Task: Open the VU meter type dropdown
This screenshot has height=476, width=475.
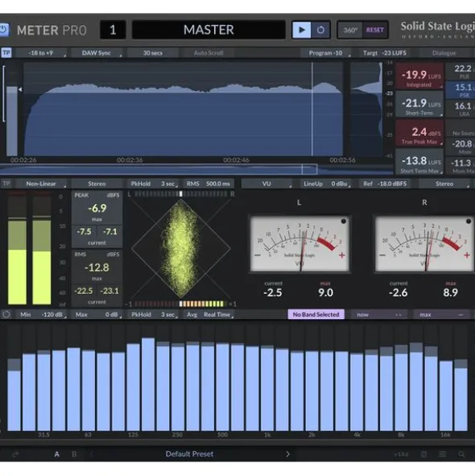Action: 266,184
